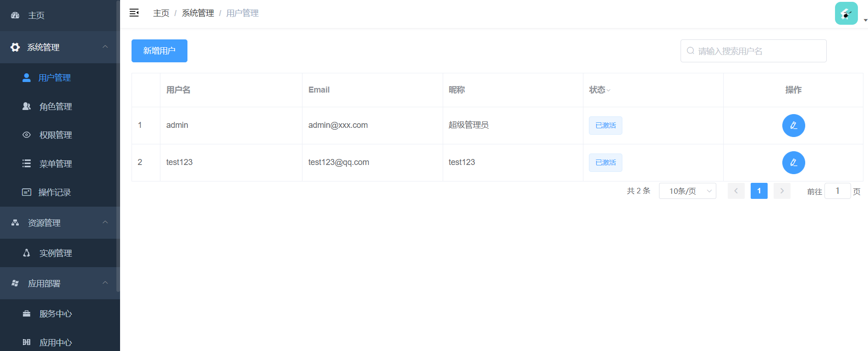Image resolution: width=868 pixels, height=351 pixels.
Task: Open 应用中心 in the sidebar
Action: (x=60, y=342)
